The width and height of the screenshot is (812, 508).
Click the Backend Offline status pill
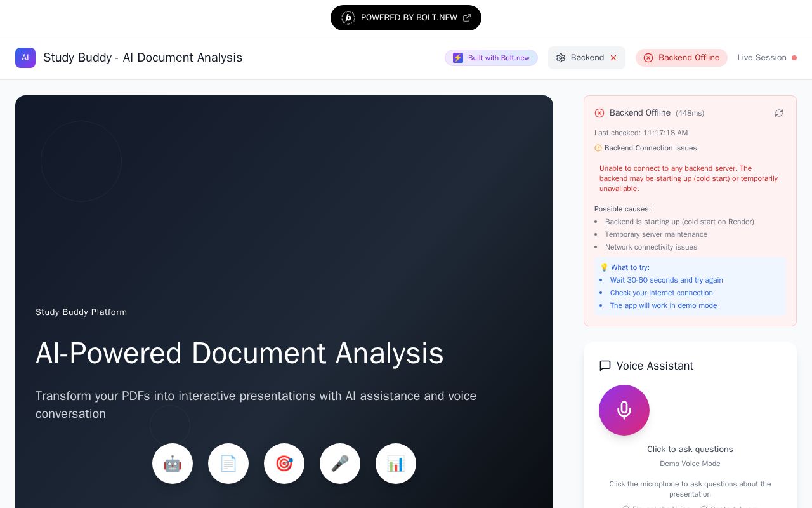point(681,58)
